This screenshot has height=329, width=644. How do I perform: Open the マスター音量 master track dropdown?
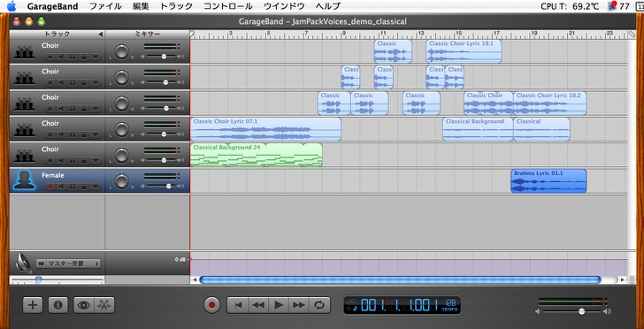pyautogui.click(x=68, y=264)
